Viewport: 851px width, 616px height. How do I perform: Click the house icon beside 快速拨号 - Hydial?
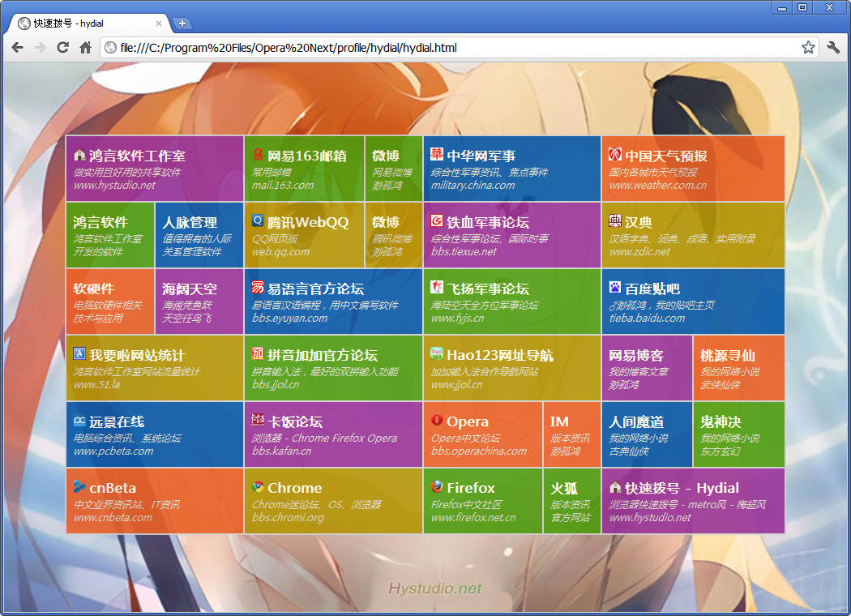(x=615, y=486)
